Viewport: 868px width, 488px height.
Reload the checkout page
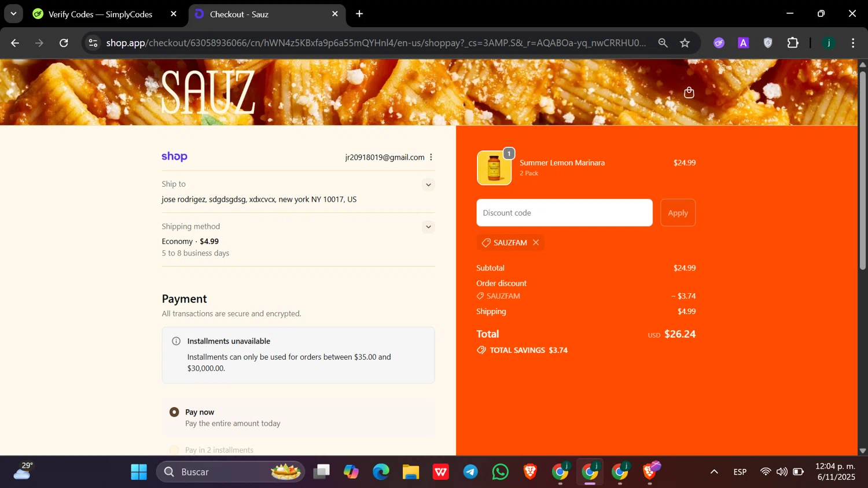64,43
